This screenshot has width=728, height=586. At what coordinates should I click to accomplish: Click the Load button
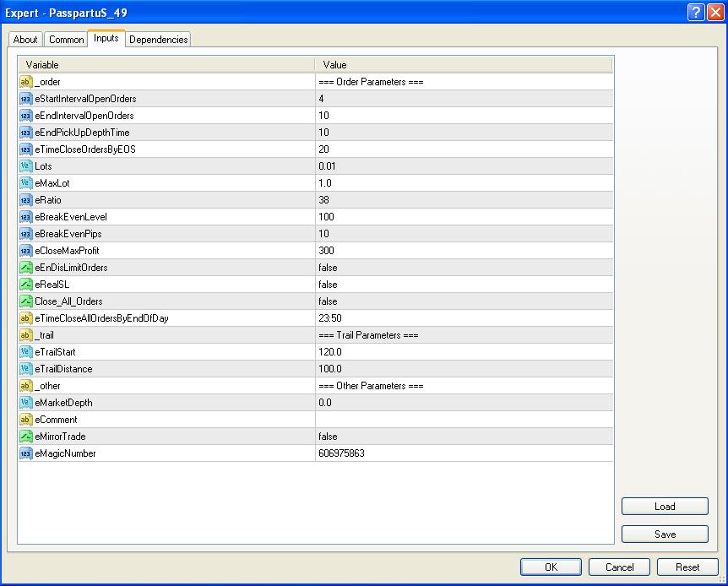pyautogui.click(x=665, y=506)
